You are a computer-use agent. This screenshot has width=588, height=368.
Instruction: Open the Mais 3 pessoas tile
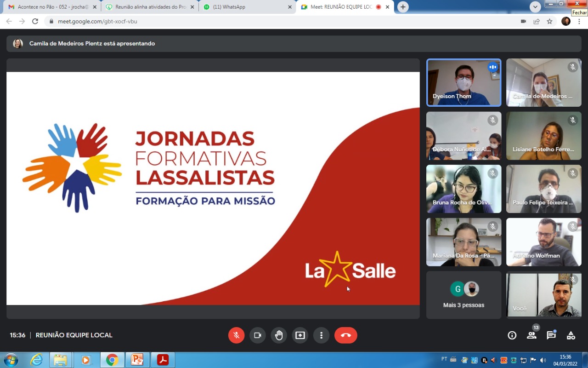click(464, 295)
